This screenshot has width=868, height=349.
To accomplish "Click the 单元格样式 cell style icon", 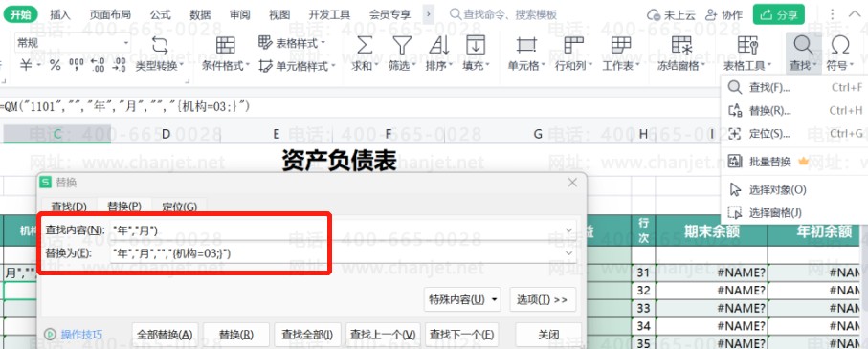I will (266, 66).
